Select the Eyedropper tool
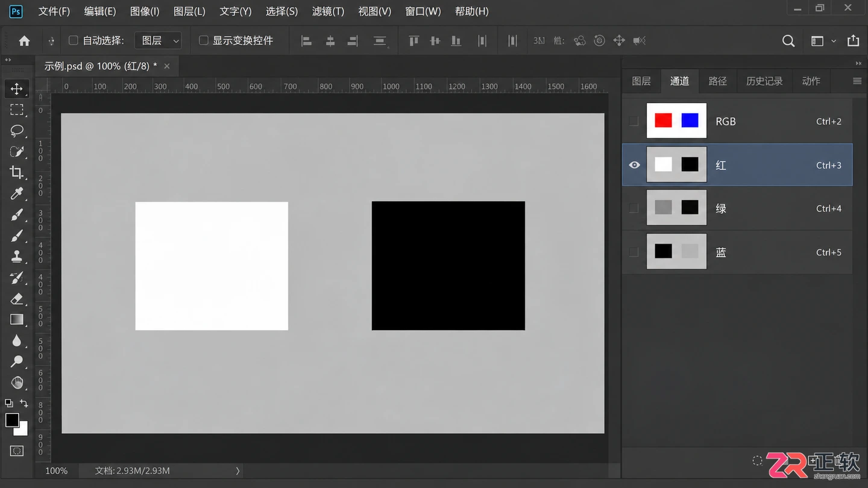This screenshot has height=488, width=868. [16, 193]
